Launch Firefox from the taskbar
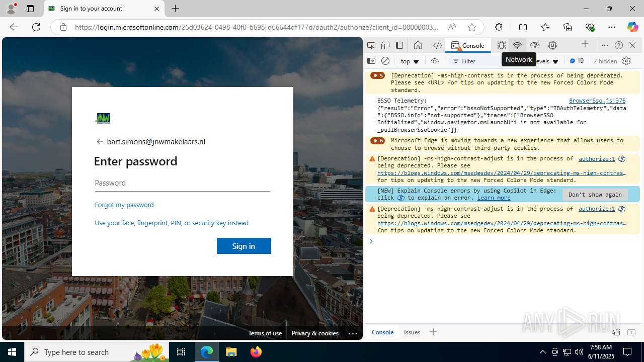Screen dimensions: 644x362 (x=256, y=352)
